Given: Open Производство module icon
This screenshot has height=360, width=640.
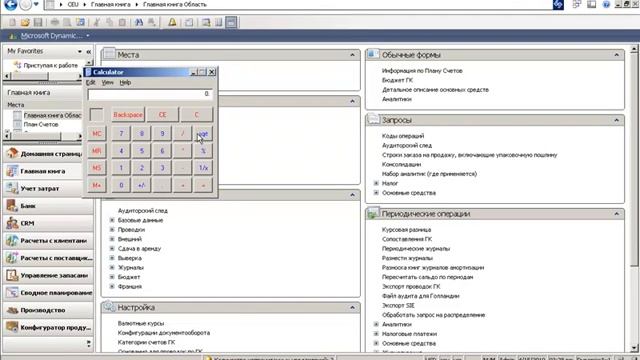Looking at the screenshot, I should [12, 310].
